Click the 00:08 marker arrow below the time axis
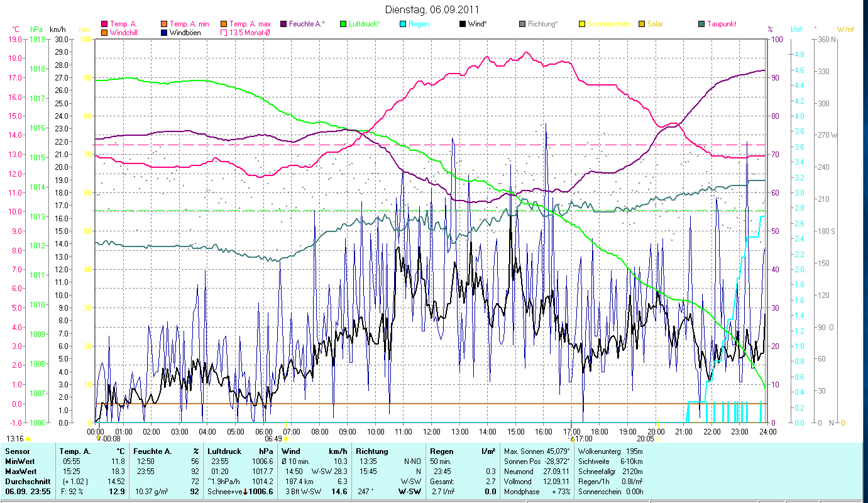Image resolution: width=868 pixels, height=503 pixels. pyautogui.click(x=98, y=438)
